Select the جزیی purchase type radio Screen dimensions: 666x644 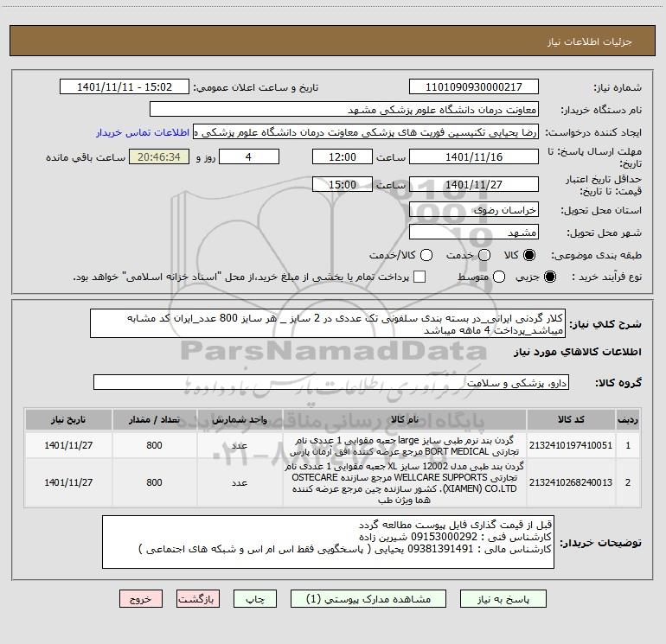pos(550,277)
